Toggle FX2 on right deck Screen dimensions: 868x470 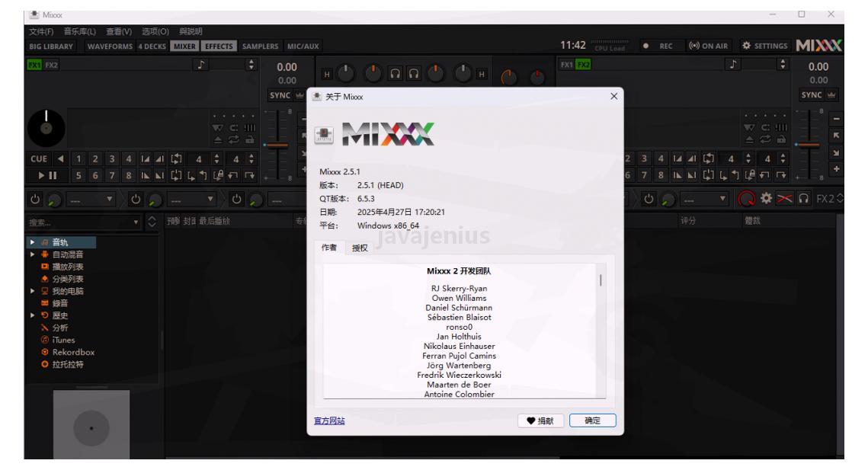(x=584, y=65)
